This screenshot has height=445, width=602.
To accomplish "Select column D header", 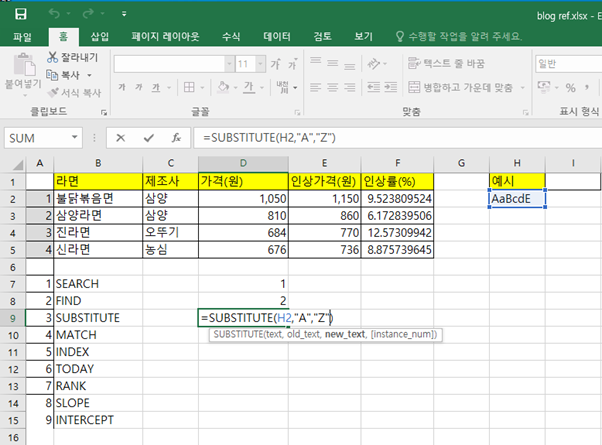I will pyautogui.click(x=243, y=164).
